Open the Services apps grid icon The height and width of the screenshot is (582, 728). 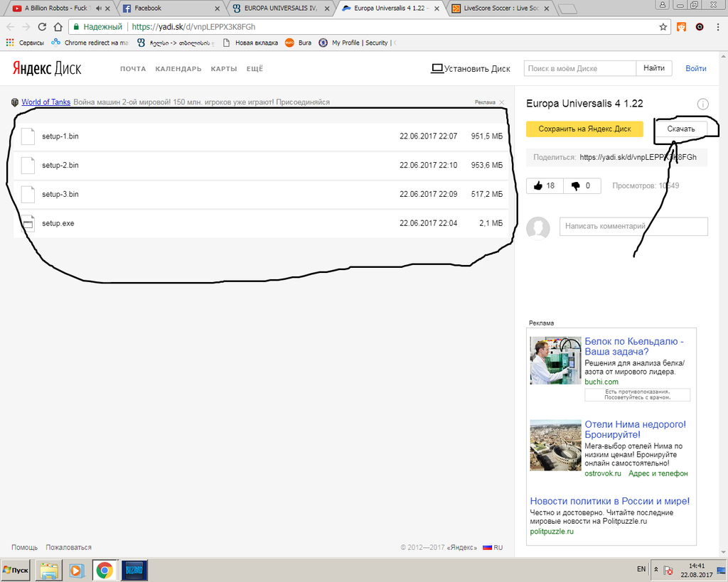pos(10,43)
